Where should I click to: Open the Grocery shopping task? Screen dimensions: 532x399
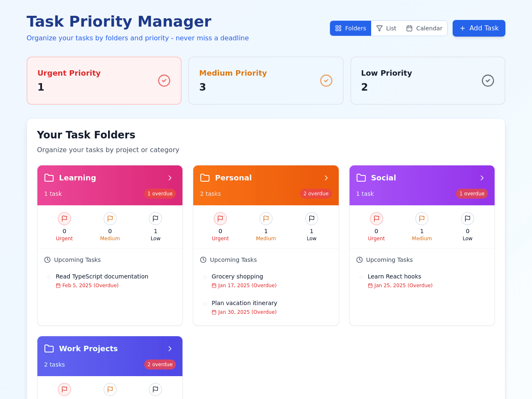click(237, 276)
